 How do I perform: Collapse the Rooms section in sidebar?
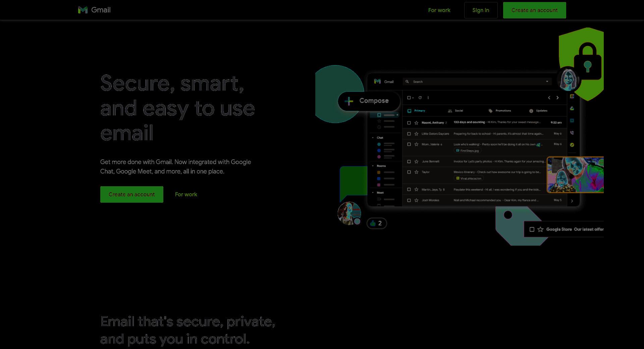coord(373,166)
